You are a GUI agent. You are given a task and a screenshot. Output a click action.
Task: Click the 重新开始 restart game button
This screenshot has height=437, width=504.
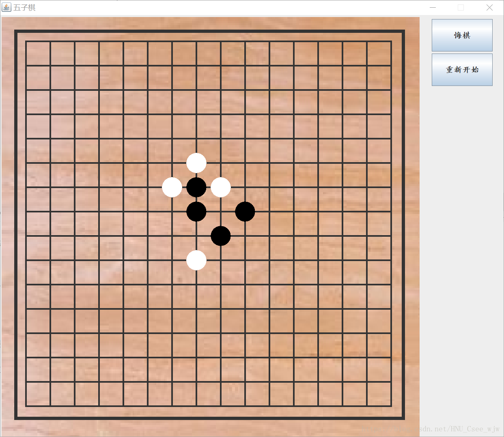coord(462,70)
